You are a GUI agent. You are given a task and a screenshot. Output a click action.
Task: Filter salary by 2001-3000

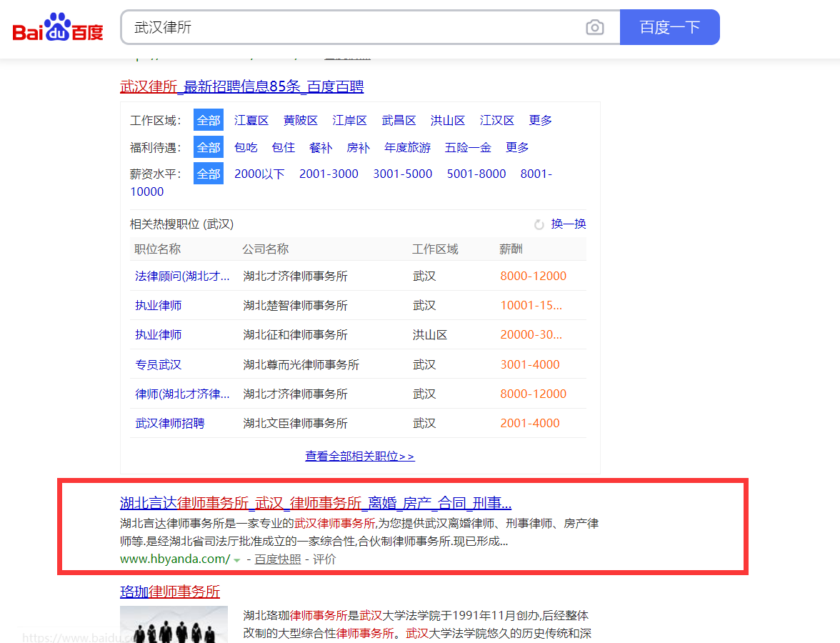point(329,174)
